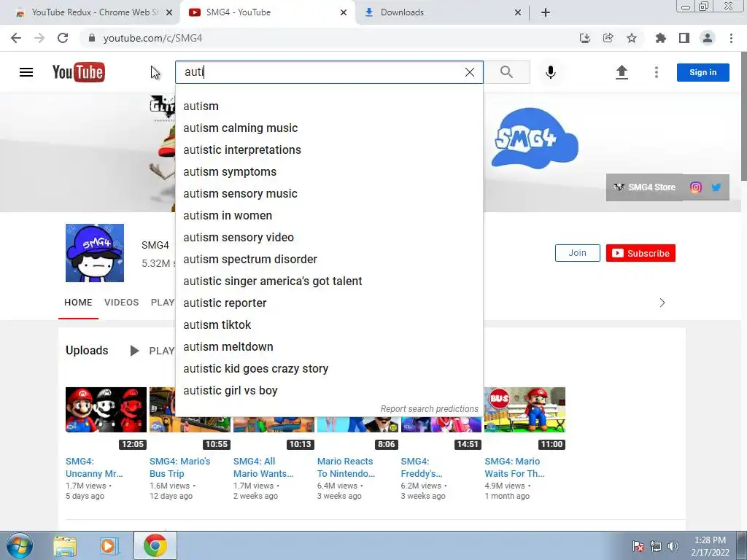This screenshot has width=747, height=560.
Task: Close the Downloads tab
Action: coord(518,12)
